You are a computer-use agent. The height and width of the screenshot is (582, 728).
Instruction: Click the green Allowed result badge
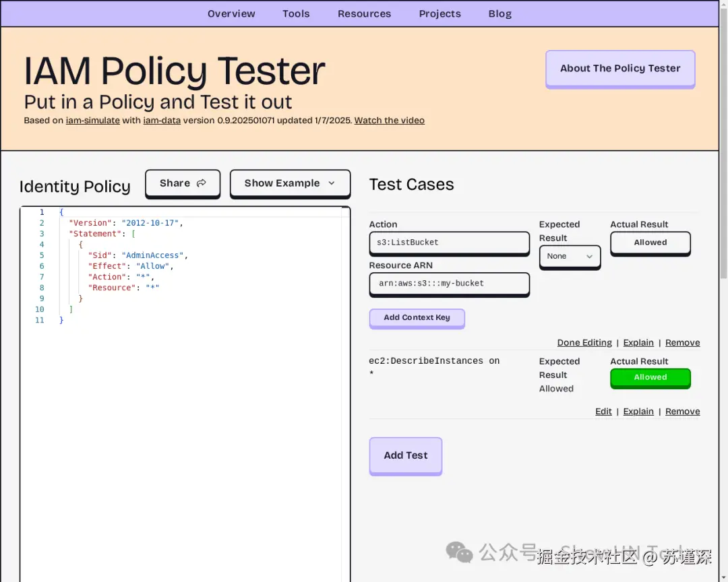[650, 378]
